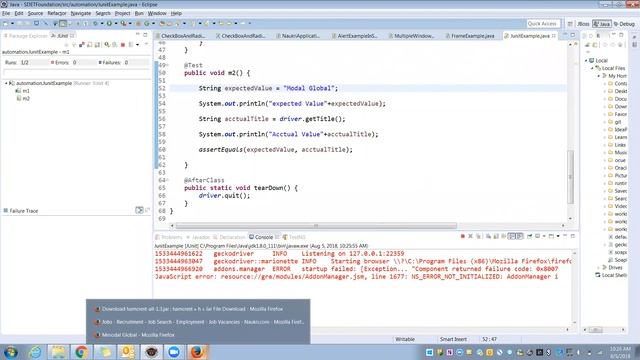Collapse the Local Files tree node
The width and height of the screenshot is (640, 360).
(592, 68)
